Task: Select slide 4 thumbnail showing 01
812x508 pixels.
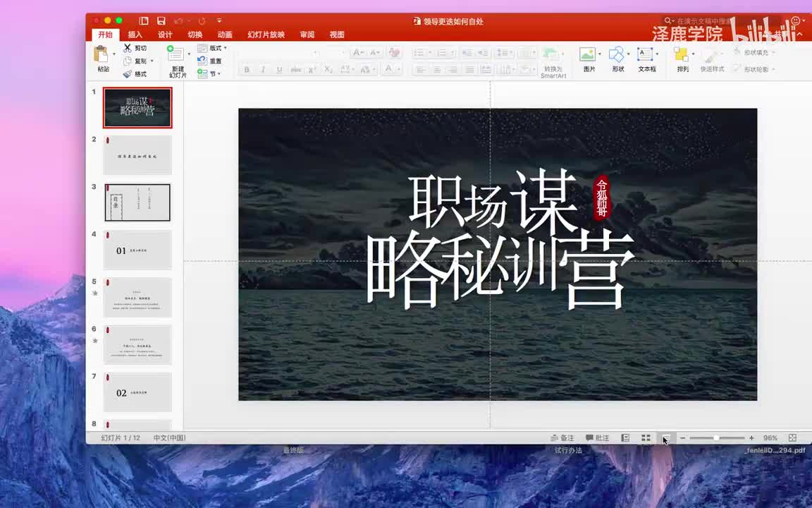Action: 137,250
